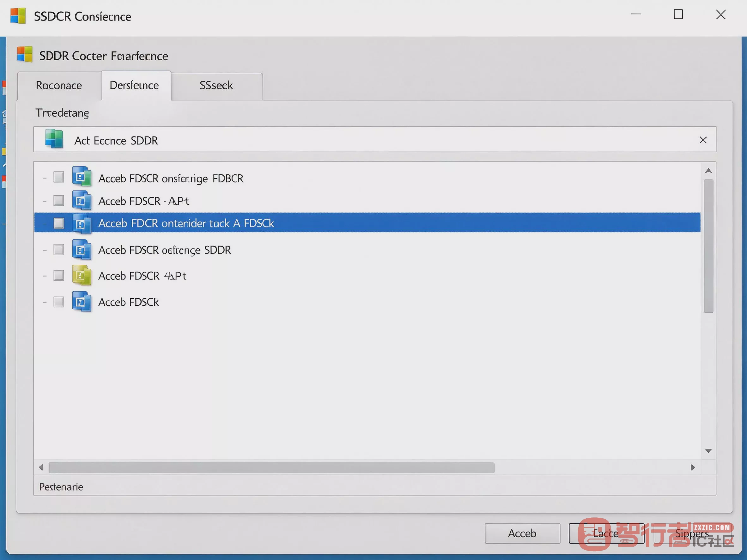Tick the checkbox for 'Acceb FDSCR - APt'
Image resolution: width=747 pixels, height=560 pixels.
pos(59,201)
